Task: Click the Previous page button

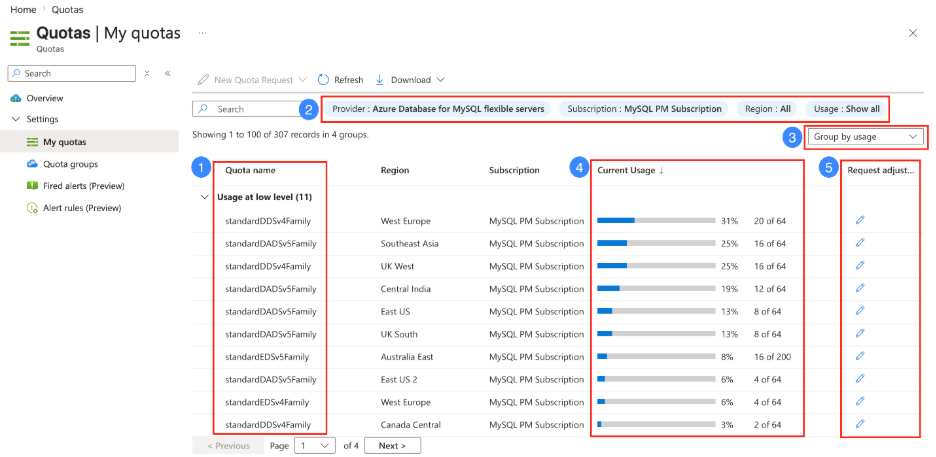Action: pos(228,446)
